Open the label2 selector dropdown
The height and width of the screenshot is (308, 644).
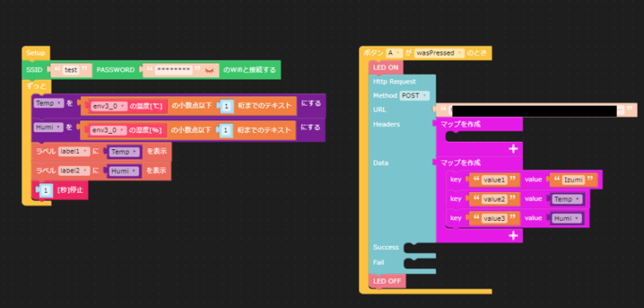click(74, 170)
